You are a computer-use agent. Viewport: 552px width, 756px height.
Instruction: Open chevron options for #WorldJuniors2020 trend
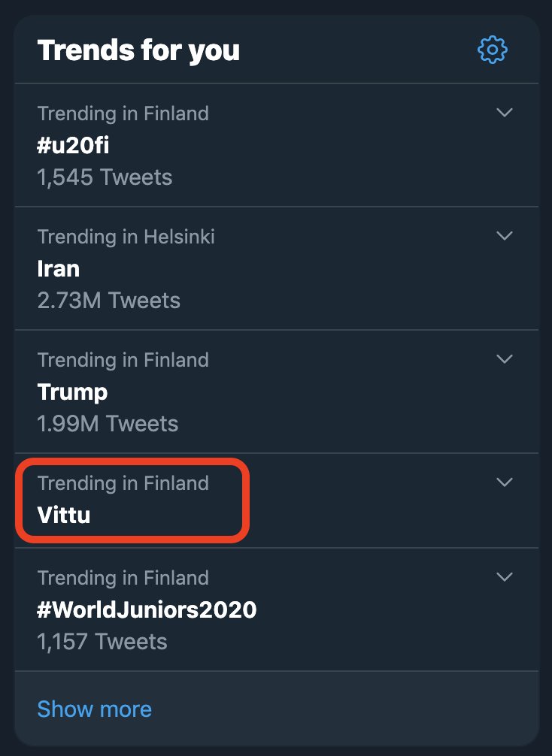tap(504, 576)
